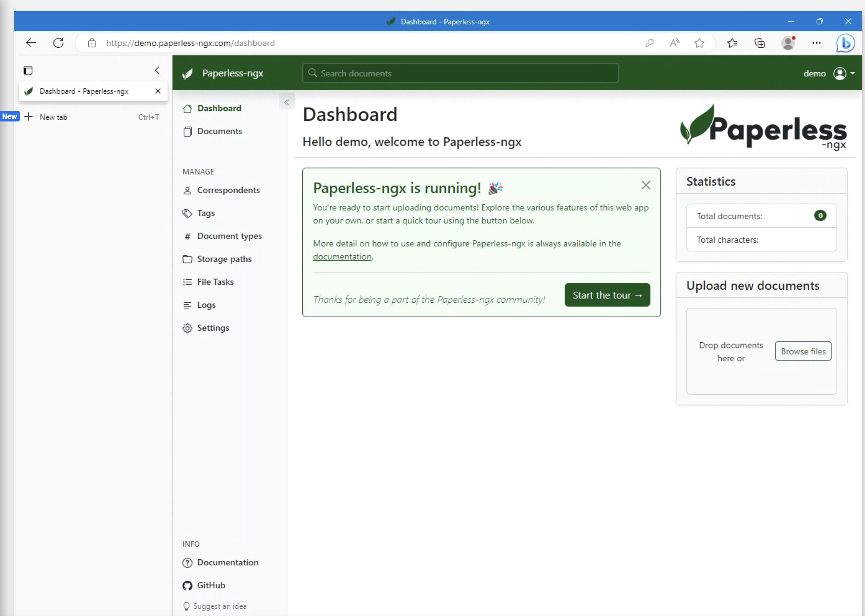Click the GitHub octocat icon

pyautogui.click(x=188, y=585)
